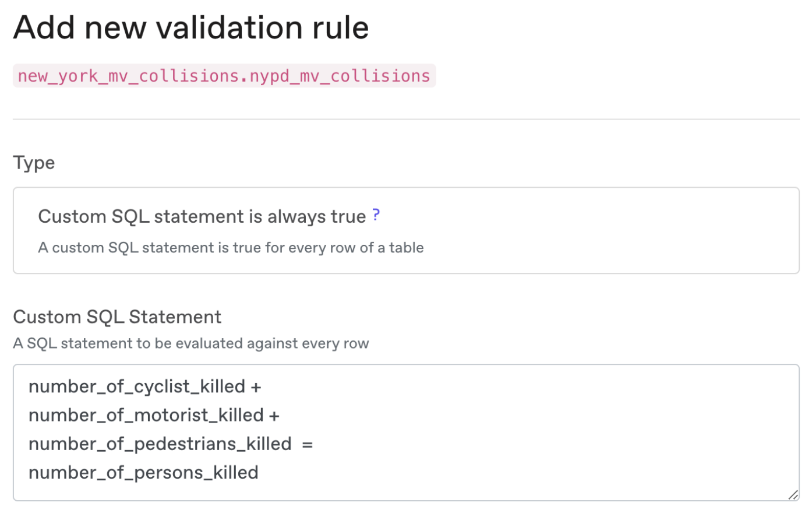Image resolution: width=812 pixels, height=513 pixels.
Task: Click the equals sign in the SQL statement
Action: (308, 445)
